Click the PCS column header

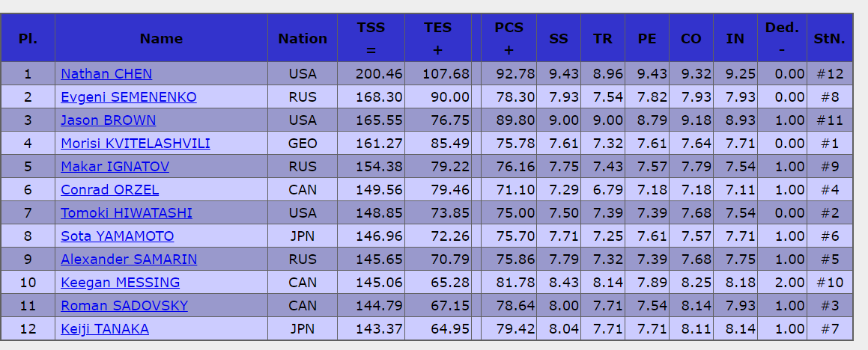pyautogui.click(x=509, y=38)
